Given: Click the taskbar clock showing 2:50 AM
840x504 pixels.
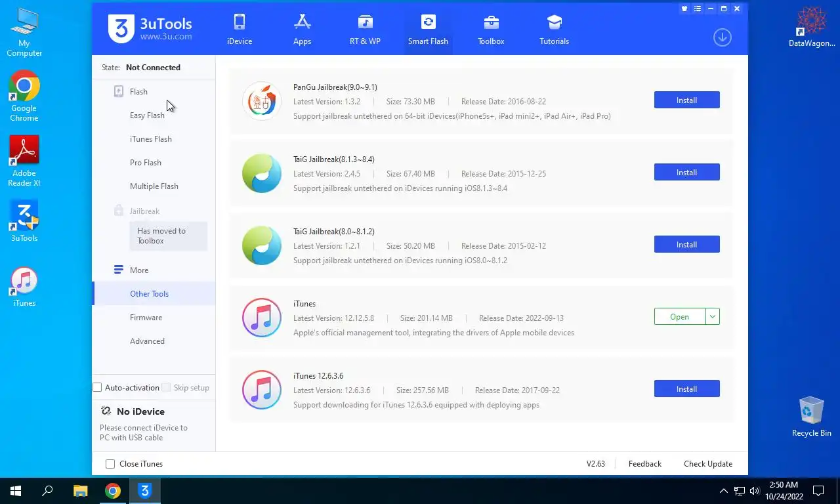Looking at the screenshot, I should click(784, 490).
